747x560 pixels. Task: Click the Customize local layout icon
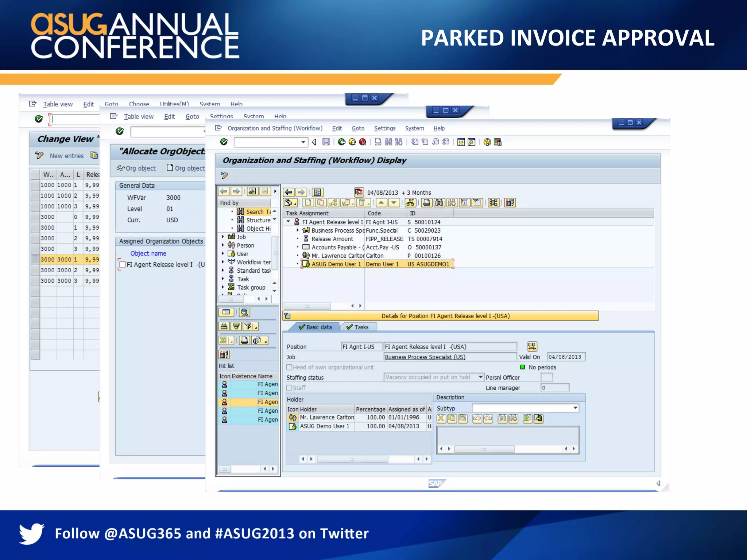tap(498, 142)
